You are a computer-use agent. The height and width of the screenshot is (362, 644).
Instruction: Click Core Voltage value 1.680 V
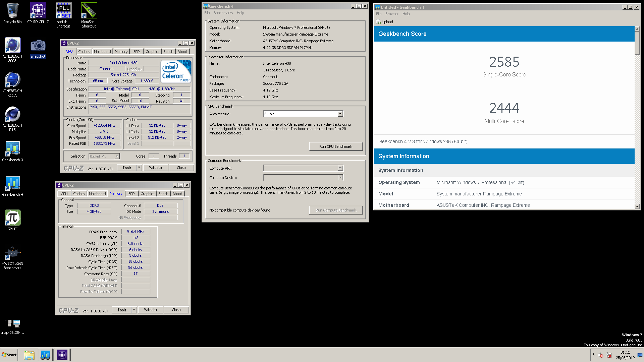[147, 81]
